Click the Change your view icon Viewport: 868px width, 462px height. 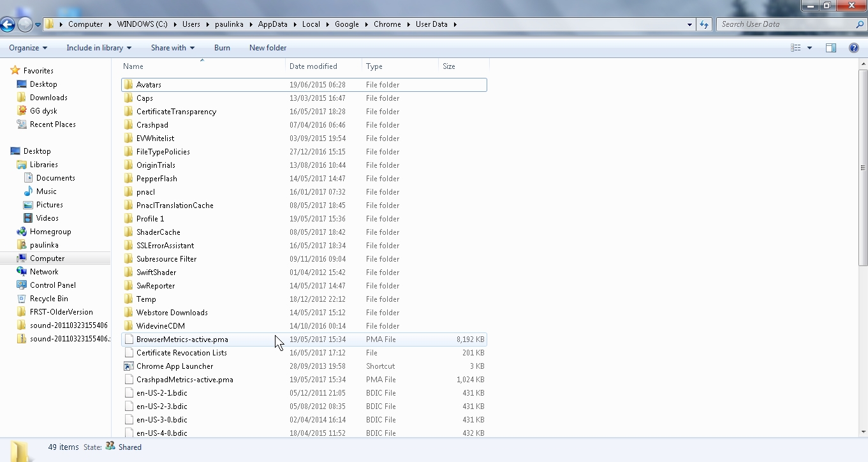point(795,48)
